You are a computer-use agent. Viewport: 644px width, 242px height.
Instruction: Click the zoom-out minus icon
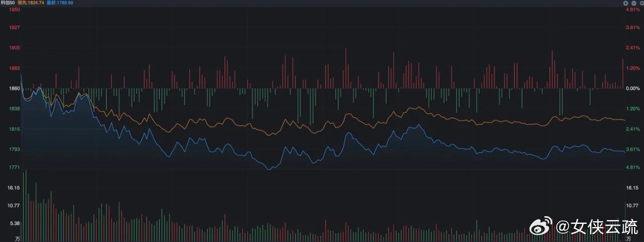(634, 3)
